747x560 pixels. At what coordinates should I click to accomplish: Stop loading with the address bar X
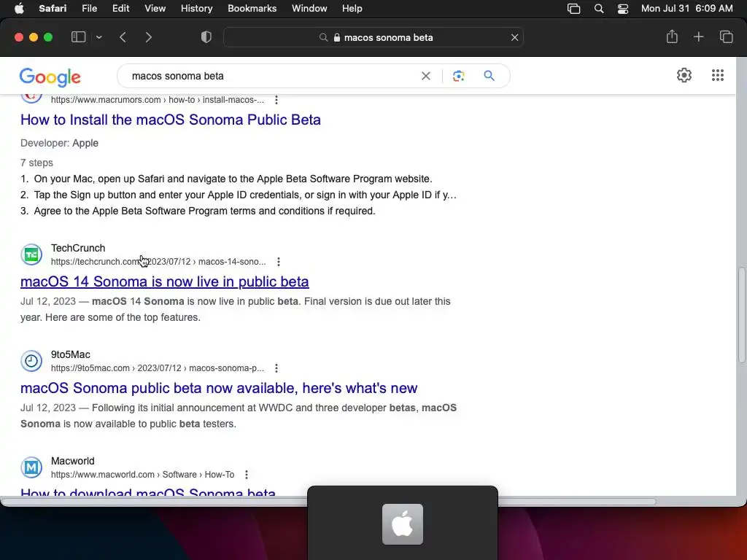[x=514, y=38]
